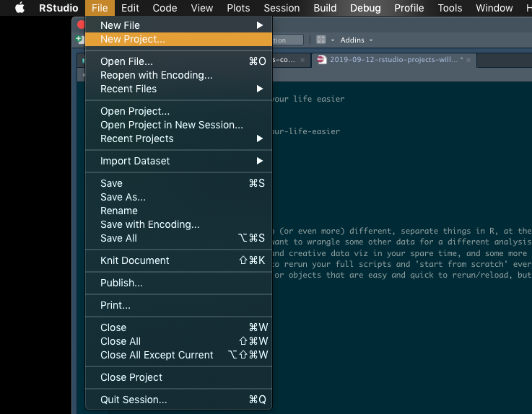This screenshot has height=414, width=532.
Task: Open the Tools menu
Action: point(450,8)
